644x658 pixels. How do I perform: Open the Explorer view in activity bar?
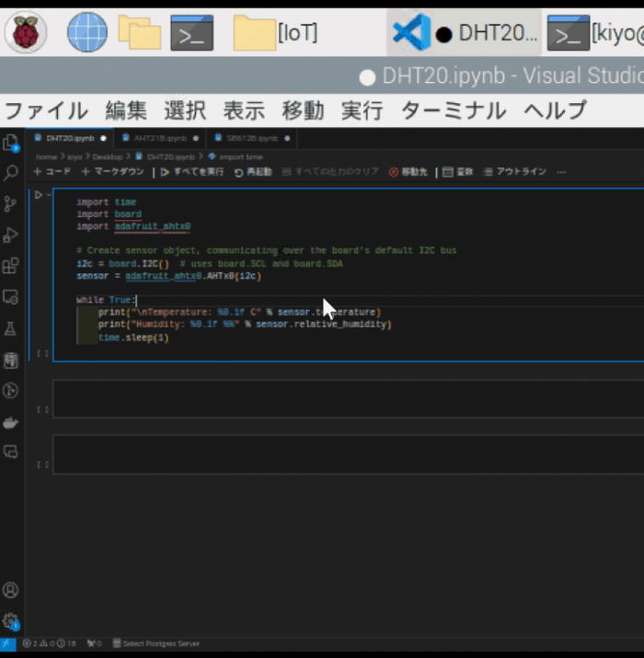point(10,143)
